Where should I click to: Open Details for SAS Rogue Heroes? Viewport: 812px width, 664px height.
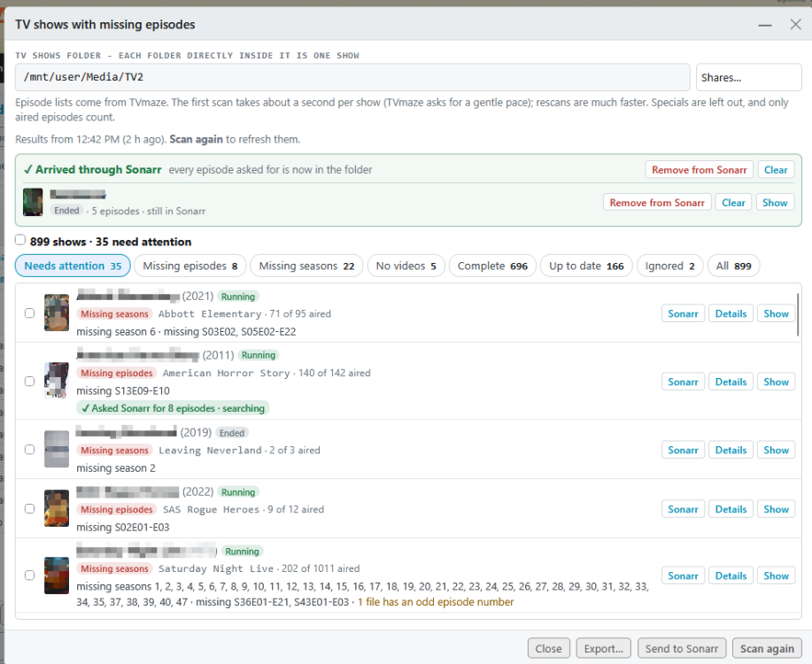point(731,509)
